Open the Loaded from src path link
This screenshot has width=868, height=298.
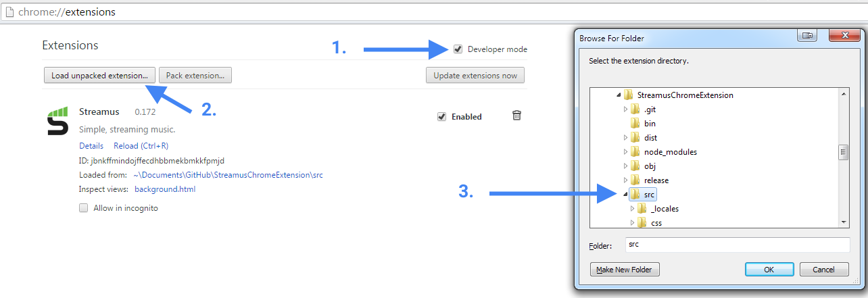click(228, 175)
